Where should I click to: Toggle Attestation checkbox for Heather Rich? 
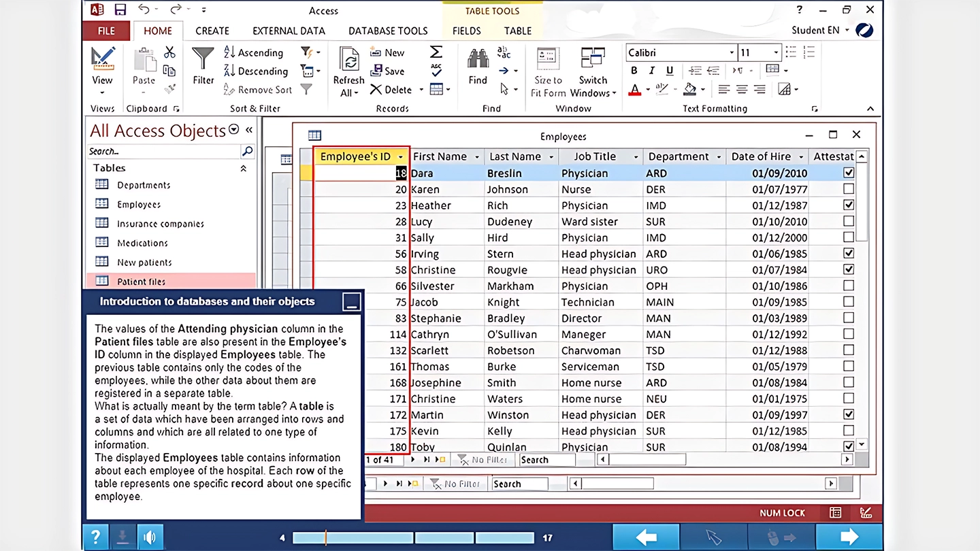[849, 205]
